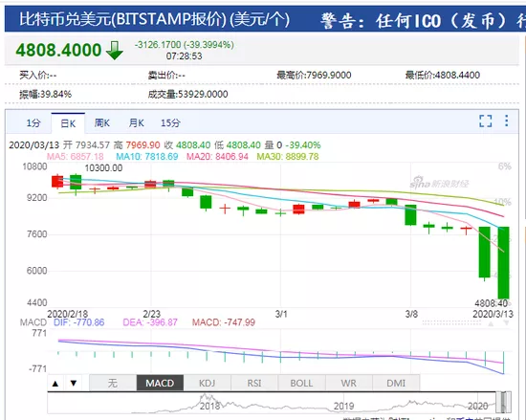Click the 3/1 date axis label
The height and width of the screenshot is (420, 526).
[x=281, y=314]
